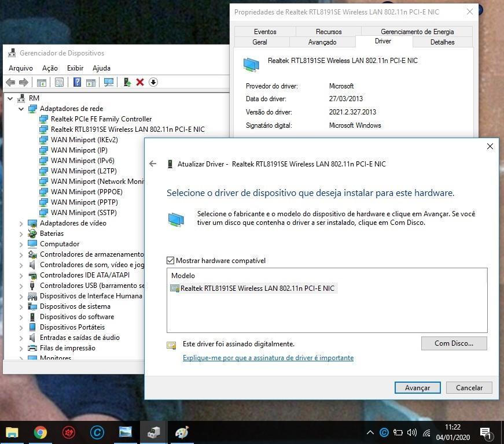Collapse the Adaptadores de rede node
504x444 pixels.
21,109
